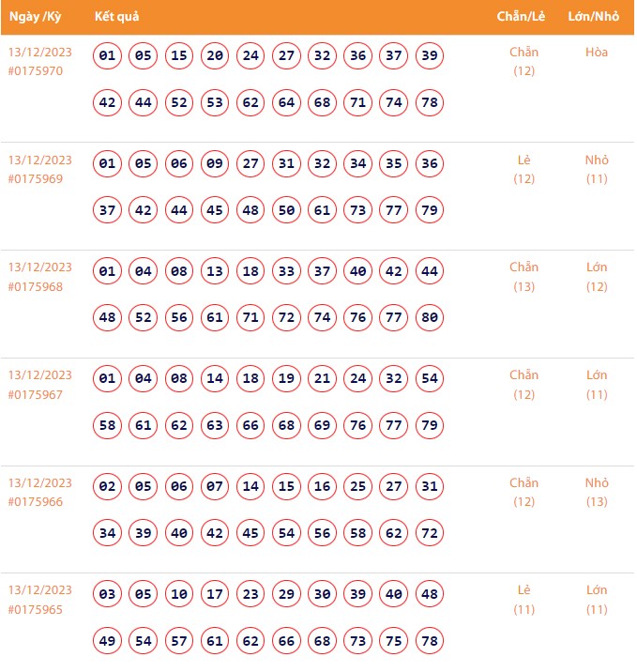Click the 'Kết quả' column header
637x672 pixels.
pos(117,17)
